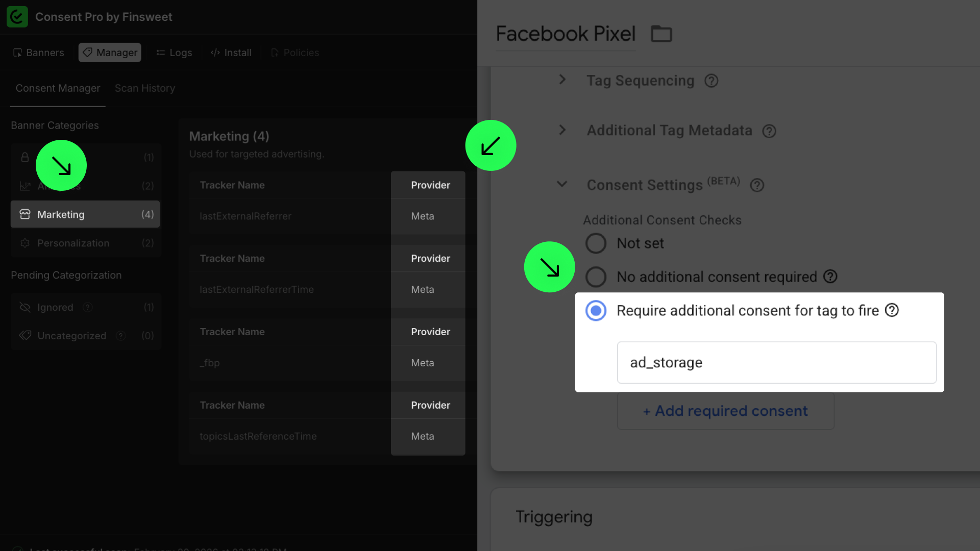
Task: Expand the Tag Sequencing section chevron
Action: pos(562,80)
